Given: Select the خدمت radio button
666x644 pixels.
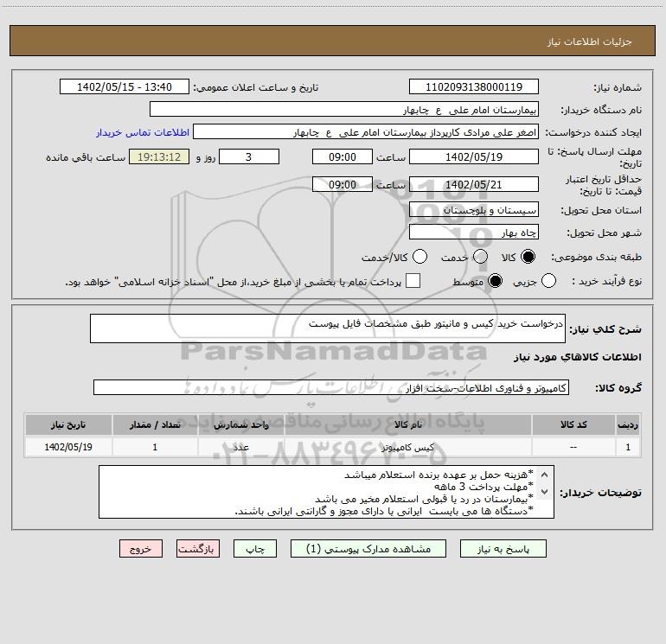Looking at the screenshot, I should coord(480,257).
